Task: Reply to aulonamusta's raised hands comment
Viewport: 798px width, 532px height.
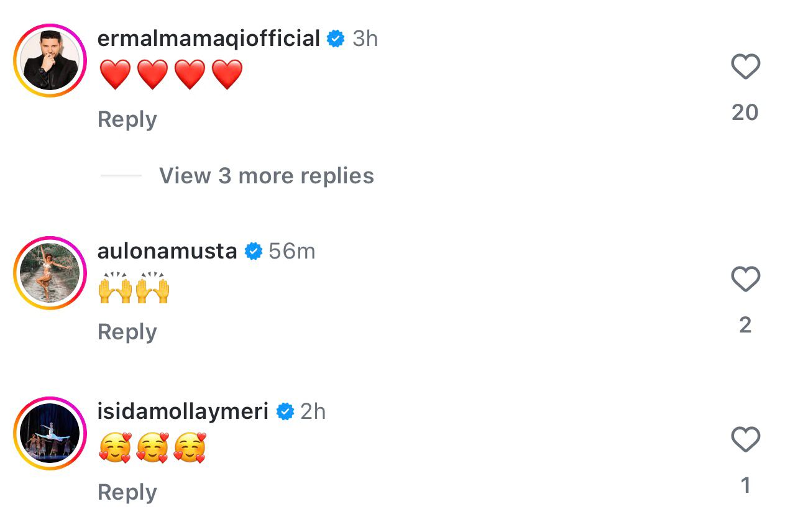Action: click(x=127, y=332)
